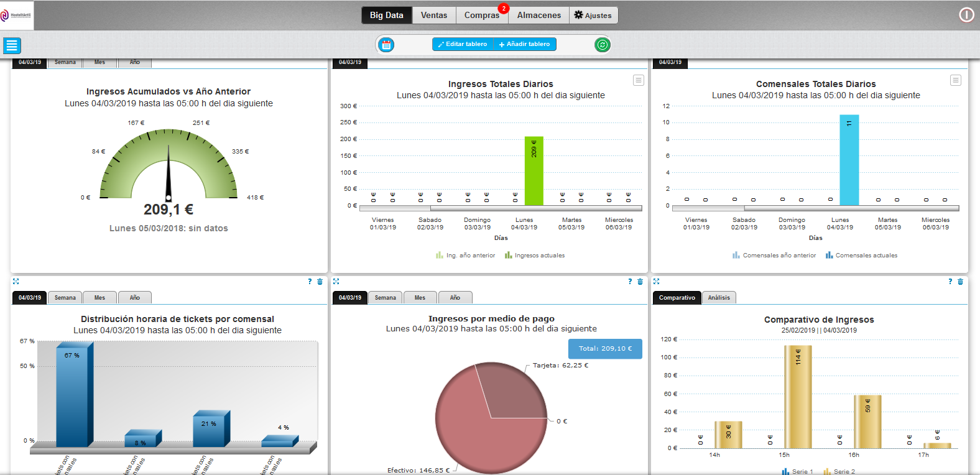
Task: Open the Ajustes settings menu
Action: [593, 16]
